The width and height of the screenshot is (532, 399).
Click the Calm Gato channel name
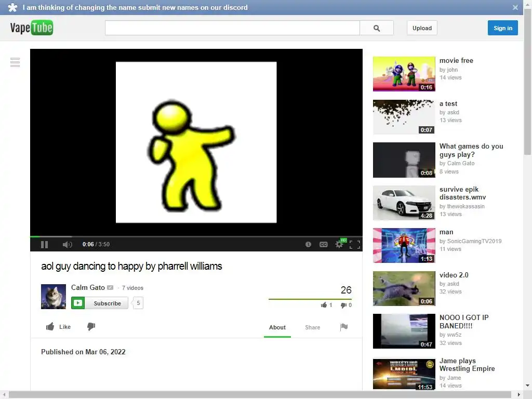[x=88, y=287]
